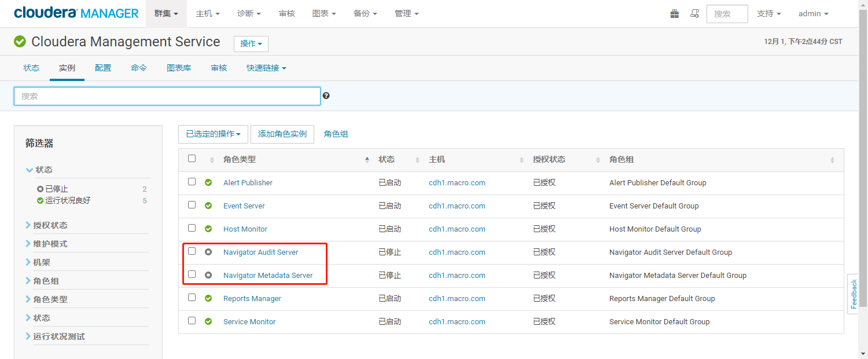Open the parcel gift box icon
This screenshot has height=359, width=868.
(675, 13)
